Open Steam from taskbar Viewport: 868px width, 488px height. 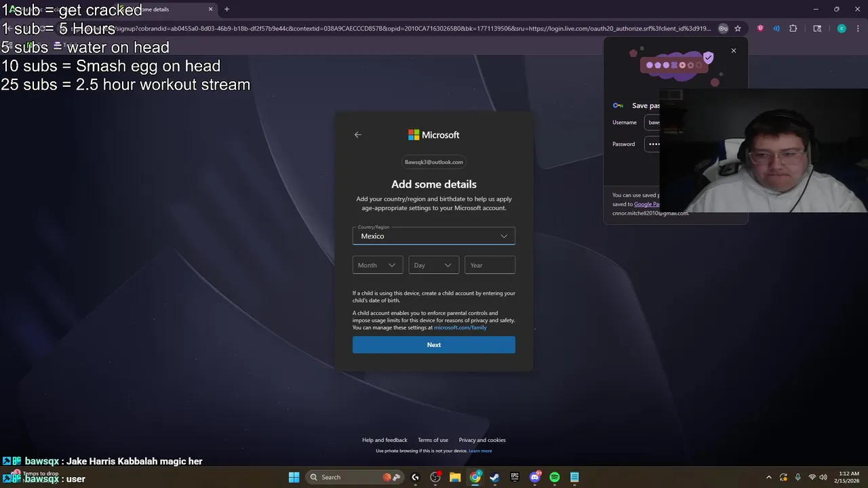495,477
